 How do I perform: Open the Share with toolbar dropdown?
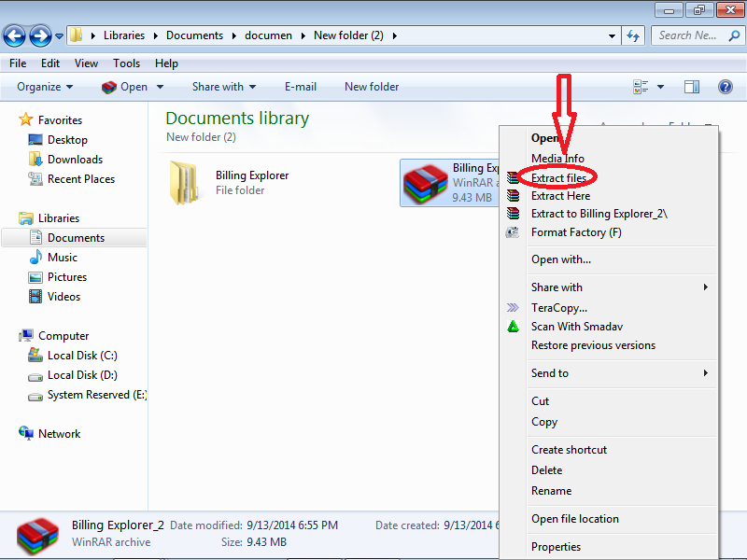coord(224,87)
